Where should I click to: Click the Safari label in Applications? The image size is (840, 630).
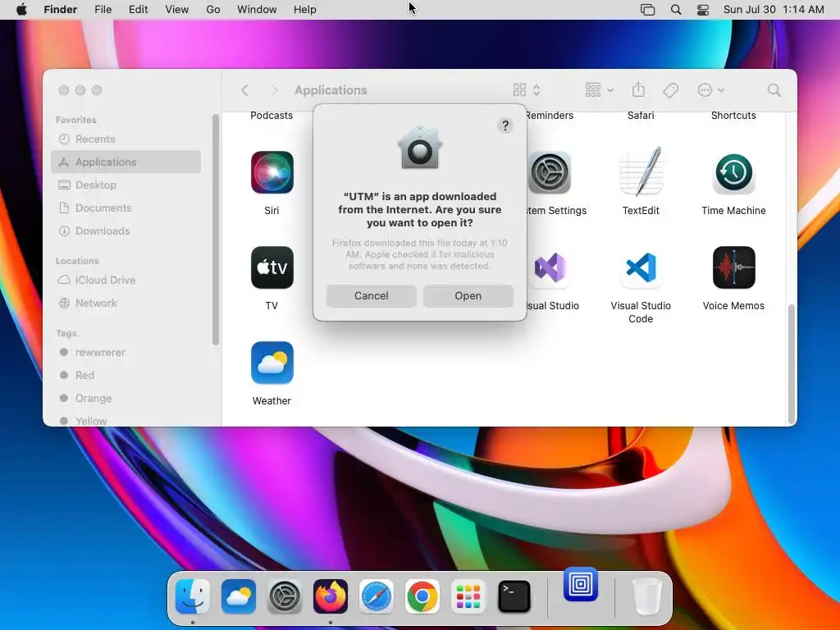pyautogui.click(x=641, y=115)
